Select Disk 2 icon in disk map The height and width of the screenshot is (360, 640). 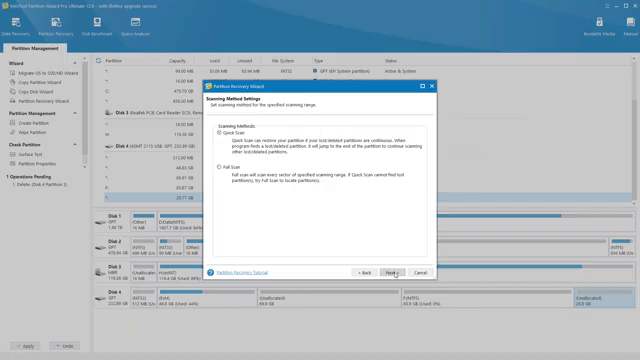click(x=100, y=247)
